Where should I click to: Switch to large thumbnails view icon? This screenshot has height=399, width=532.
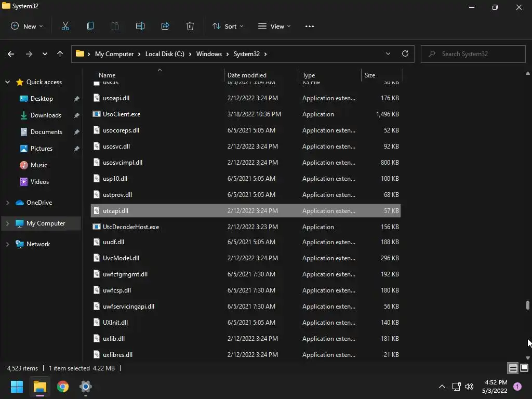524,368
